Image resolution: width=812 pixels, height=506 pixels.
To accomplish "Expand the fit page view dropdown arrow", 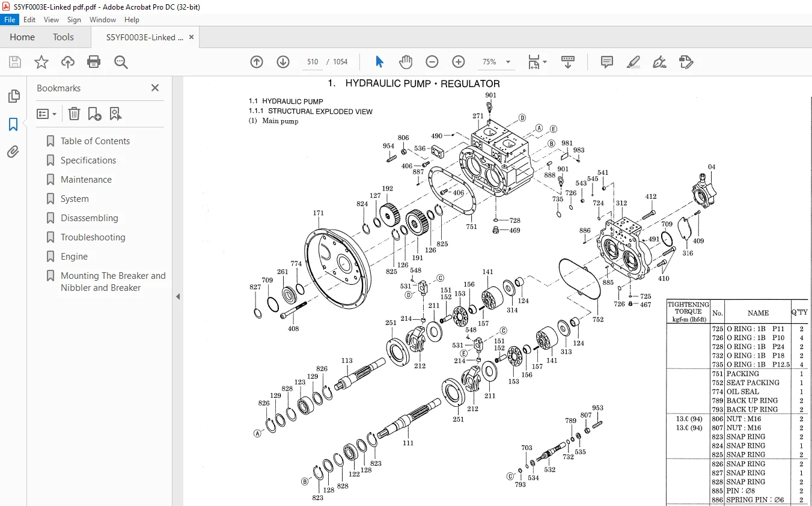I will coord(545,62).
